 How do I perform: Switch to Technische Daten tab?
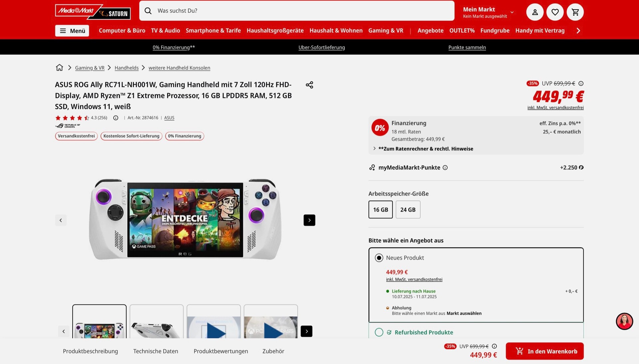point(155,351)
